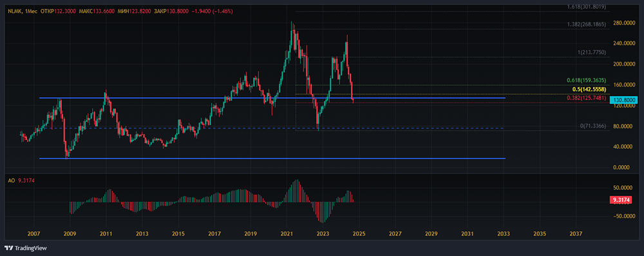Click the 2007 time axis label
Image resolution: width=644 pixels, height=256 pixels.
coord(33,233)
